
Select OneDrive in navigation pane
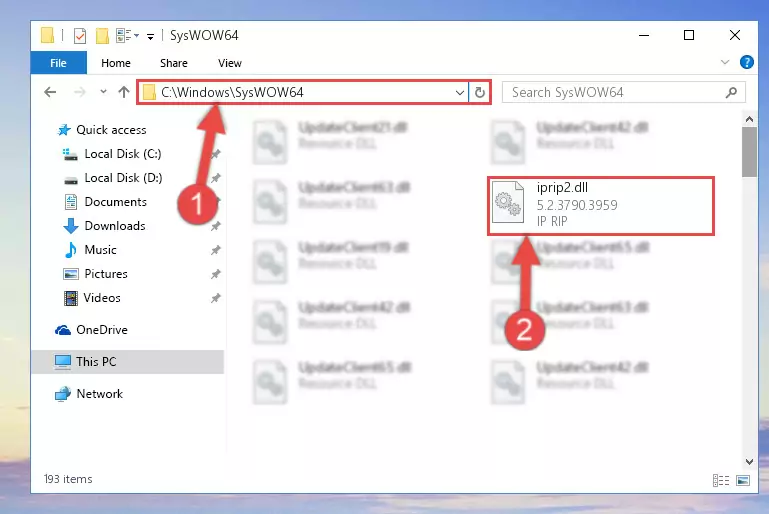pos(102,330)
